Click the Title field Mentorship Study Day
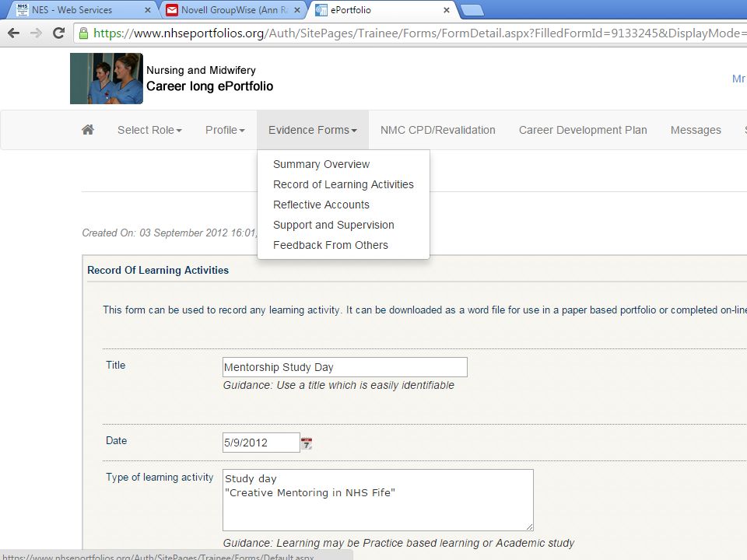Image resolution: width=747 pixels, height=560 pixels. (x=345, y=367)
